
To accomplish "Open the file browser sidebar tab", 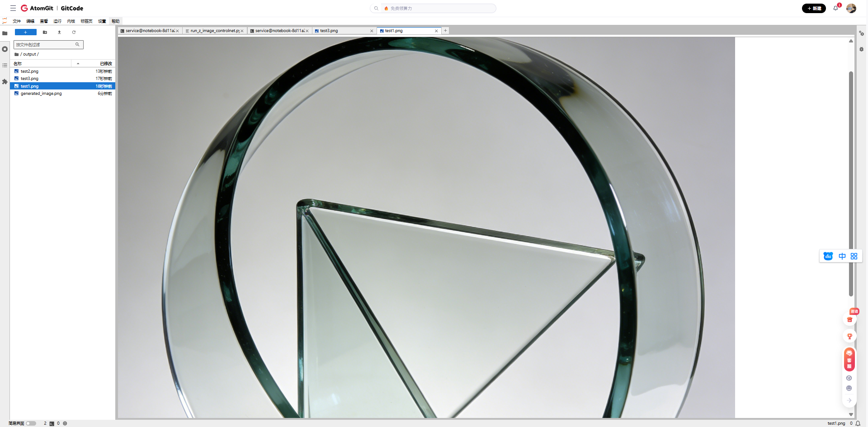I will pos(5,33).
